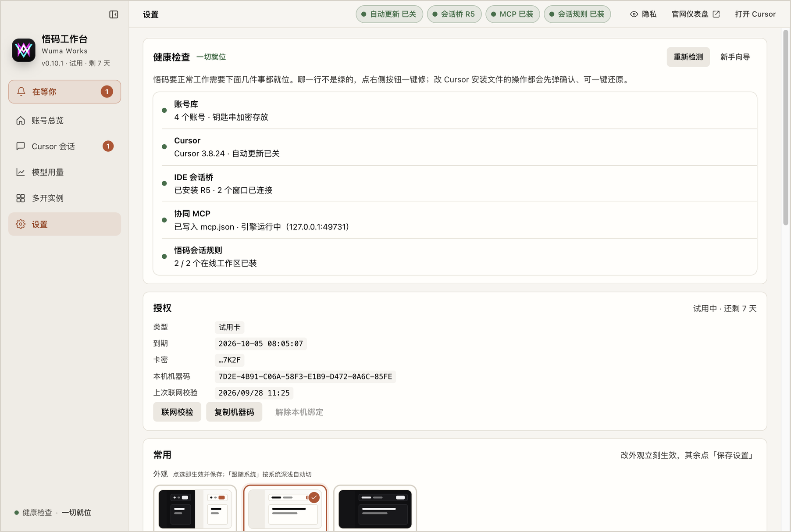The height and width of the screenshot is (532, 791).
Task: Click 复制机器码 button
Action: coord(234,412)
